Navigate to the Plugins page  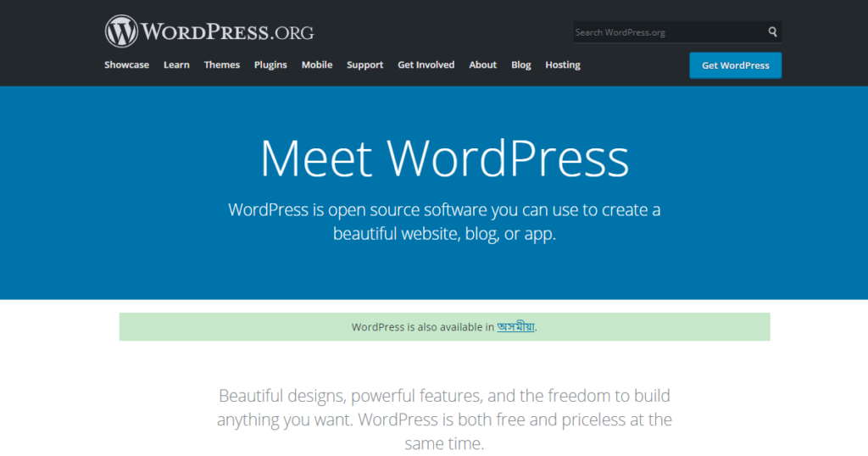point(270,65)
